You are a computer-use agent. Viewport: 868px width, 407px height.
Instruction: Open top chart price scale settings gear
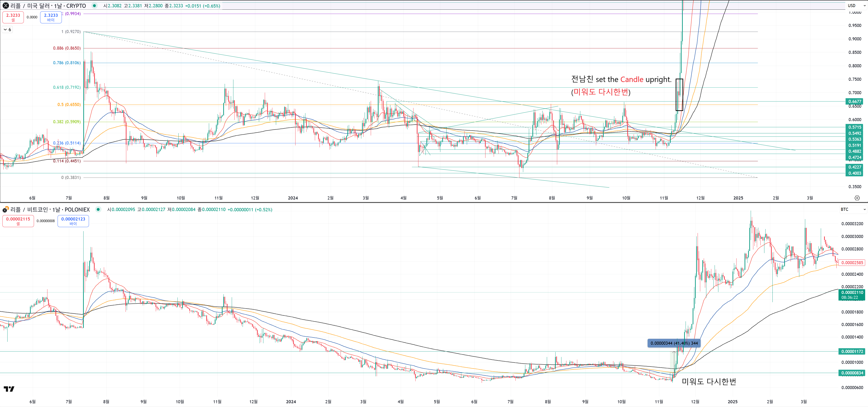[x=857, y=198]
